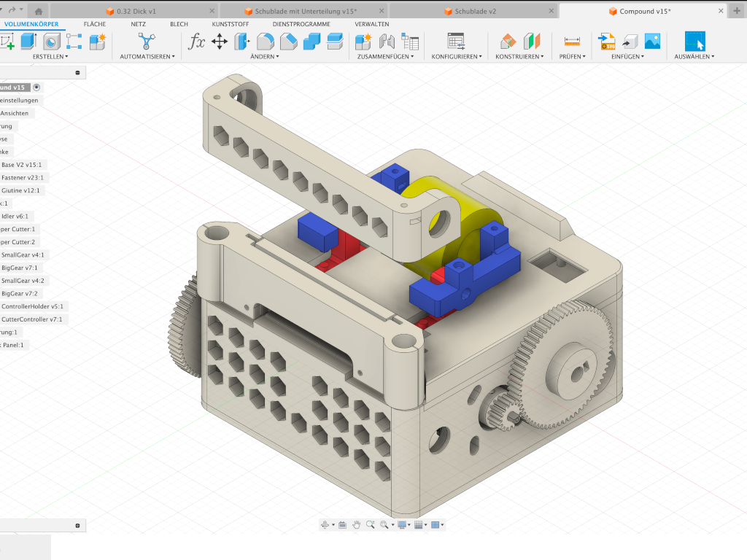The width and height of the screenshot is (747, 560).
Task: Select the Move/Copy cross-arrows tool
Action: [220, 42]
